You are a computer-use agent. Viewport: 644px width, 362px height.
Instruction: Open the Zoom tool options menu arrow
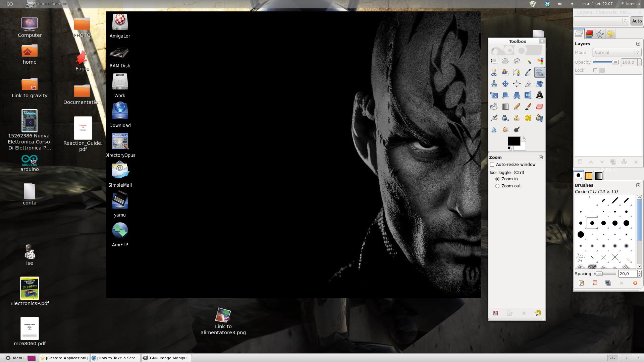(541, 158)
